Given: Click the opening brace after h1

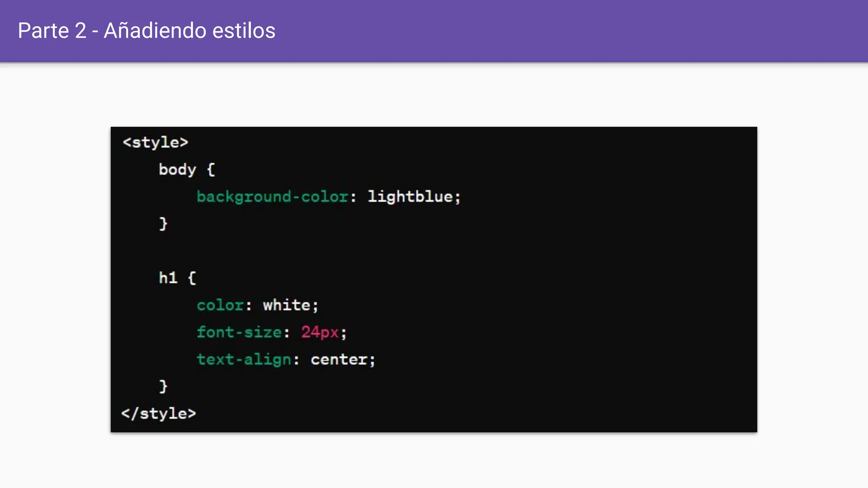Looking at the screenshot, I should [192, 278].
